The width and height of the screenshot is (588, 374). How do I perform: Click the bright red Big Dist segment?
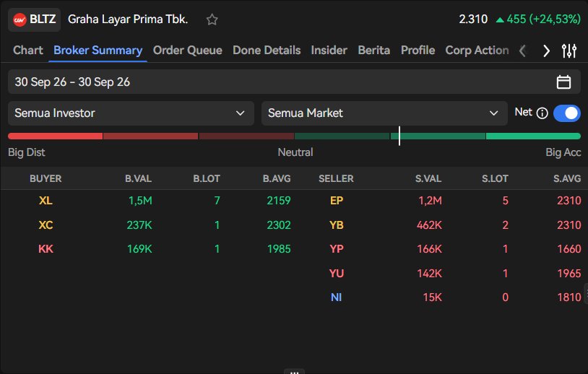[x=55, y=136]
